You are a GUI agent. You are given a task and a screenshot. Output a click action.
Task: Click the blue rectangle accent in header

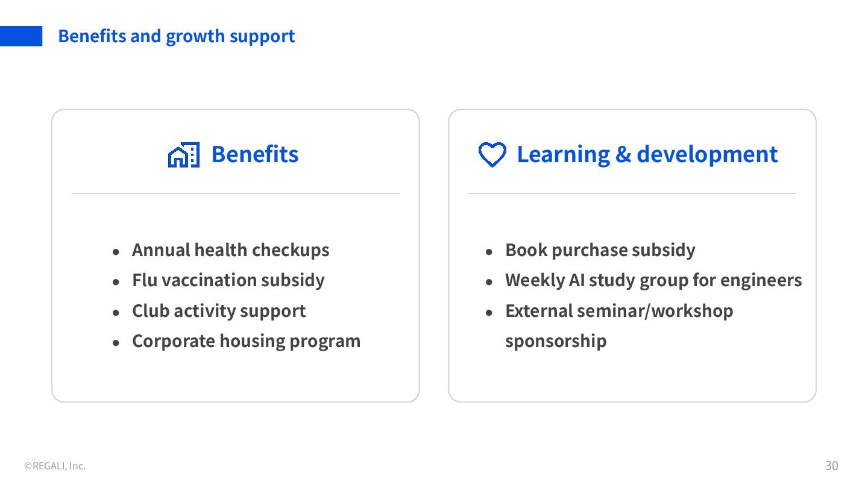21,36
